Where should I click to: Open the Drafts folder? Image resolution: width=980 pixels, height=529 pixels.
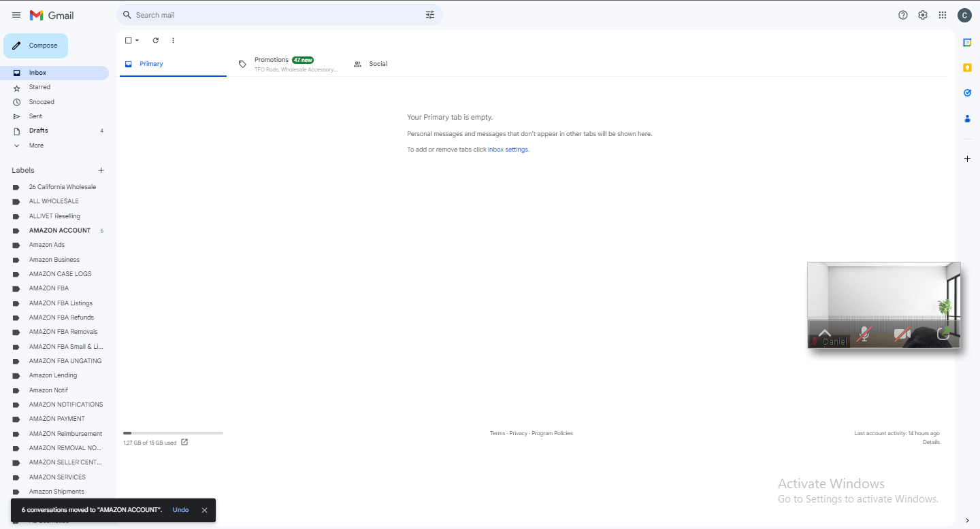pyautogui.click(x=54, y=131)
